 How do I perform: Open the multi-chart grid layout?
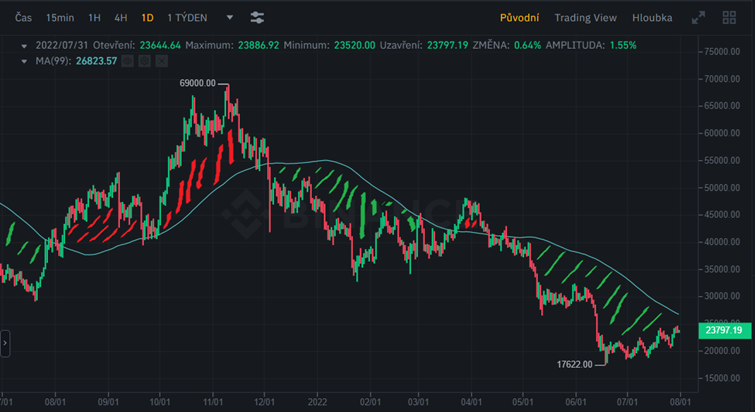pos(728,18)
